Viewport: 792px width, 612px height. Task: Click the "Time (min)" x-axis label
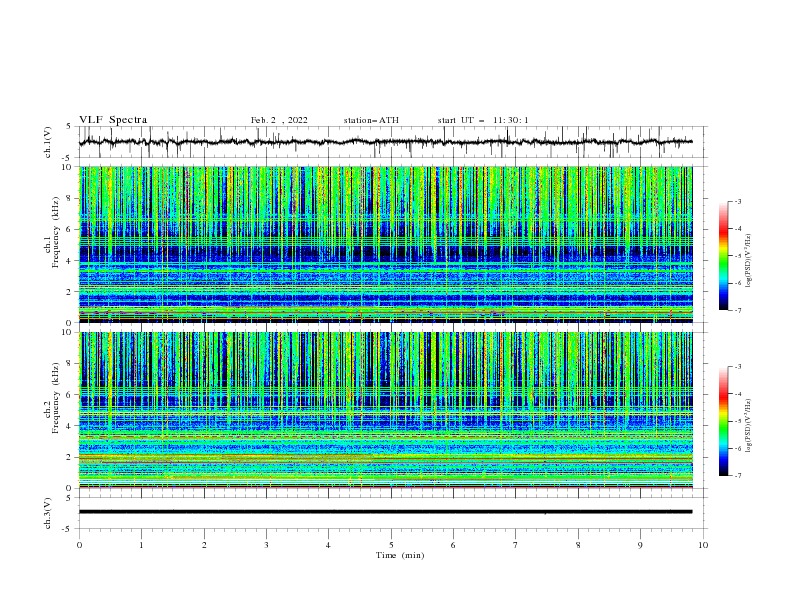tap(400, 555)
